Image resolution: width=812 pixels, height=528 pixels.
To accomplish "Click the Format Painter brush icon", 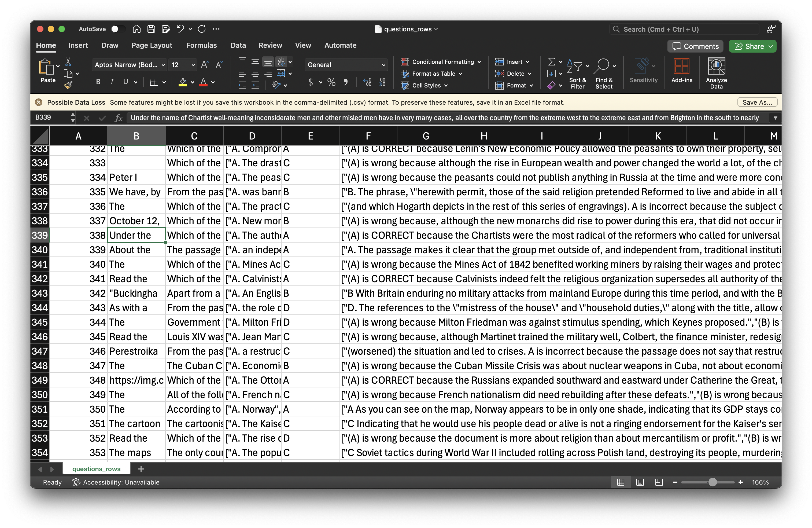I will pyautogui.click(x=68, y=85).
